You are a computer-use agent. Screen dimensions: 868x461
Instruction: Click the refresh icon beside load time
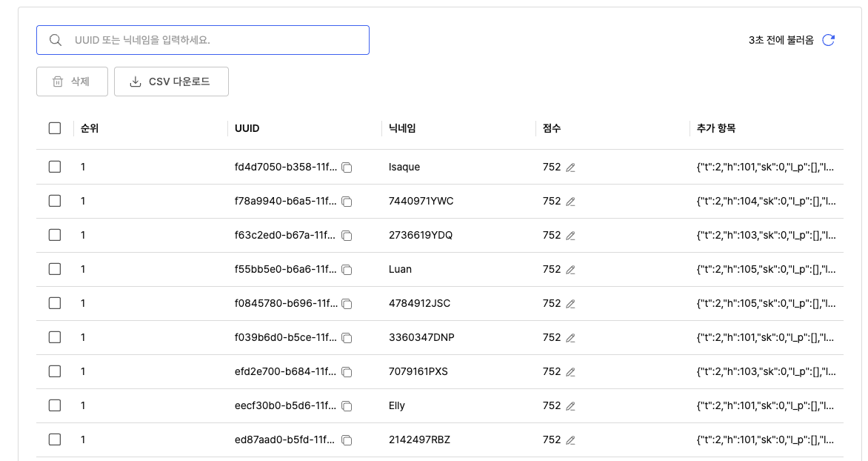(x=829, y=40)
